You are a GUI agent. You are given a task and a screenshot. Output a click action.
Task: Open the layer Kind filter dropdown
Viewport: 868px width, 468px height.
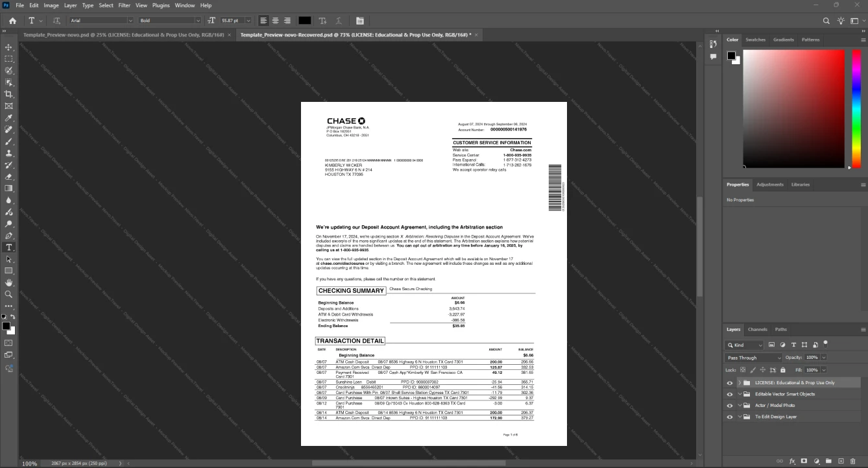(x=745, y=345)
